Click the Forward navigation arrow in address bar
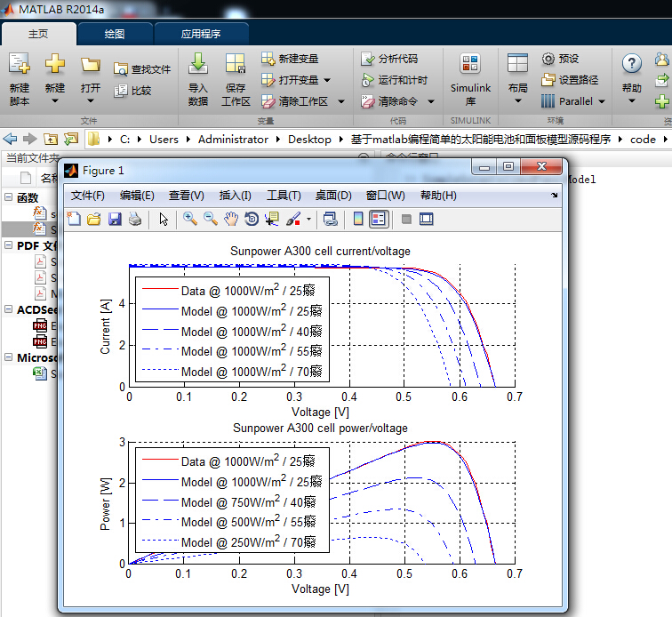Screen dimensions: 672x617 tap(29, 139)
